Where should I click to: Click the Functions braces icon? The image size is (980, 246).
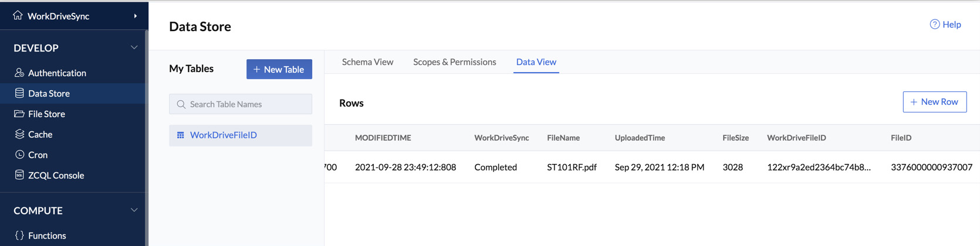(x=19, y=235)
